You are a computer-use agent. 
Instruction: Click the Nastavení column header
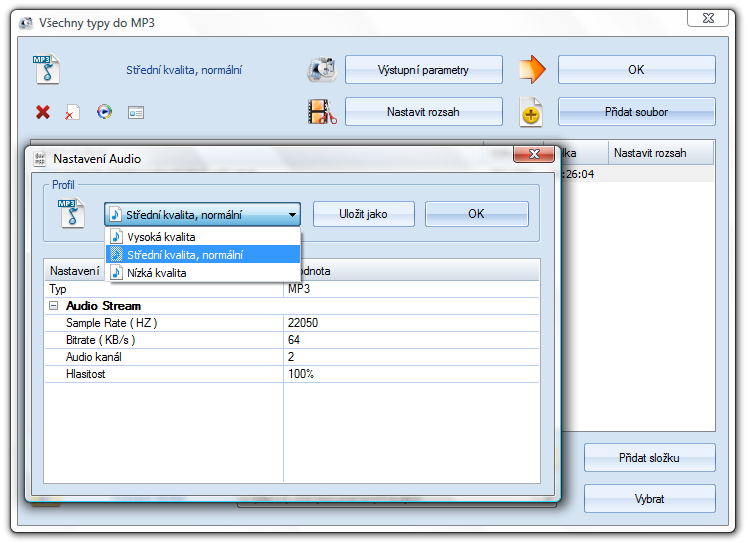click(x=75, y=271)
